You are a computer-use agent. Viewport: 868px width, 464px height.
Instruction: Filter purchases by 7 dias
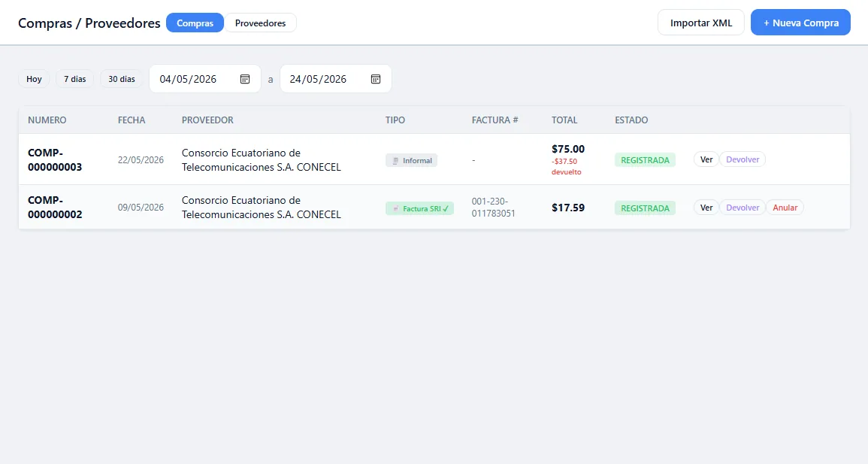tap(74, 79)
